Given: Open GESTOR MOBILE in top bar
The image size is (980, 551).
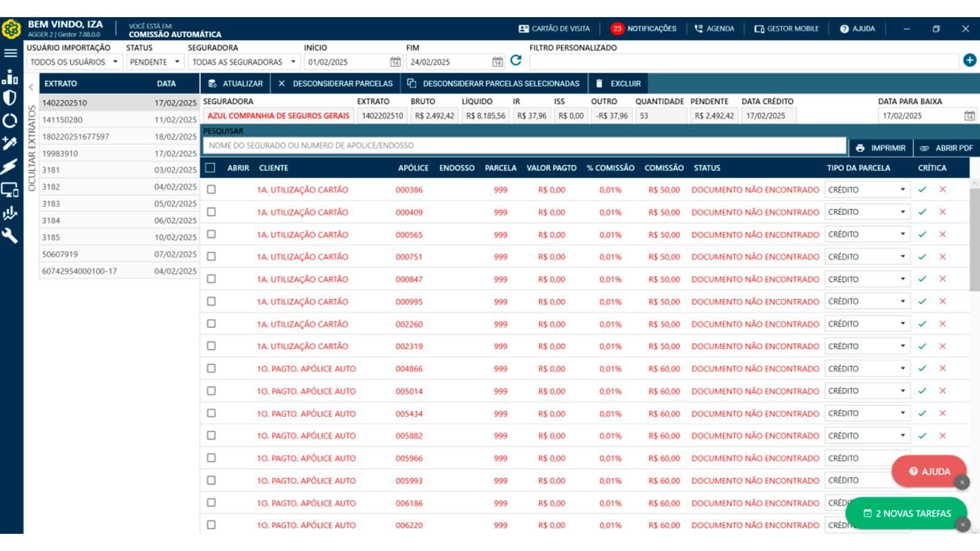Looking at the screenshot, I should (x=786, y=29).
